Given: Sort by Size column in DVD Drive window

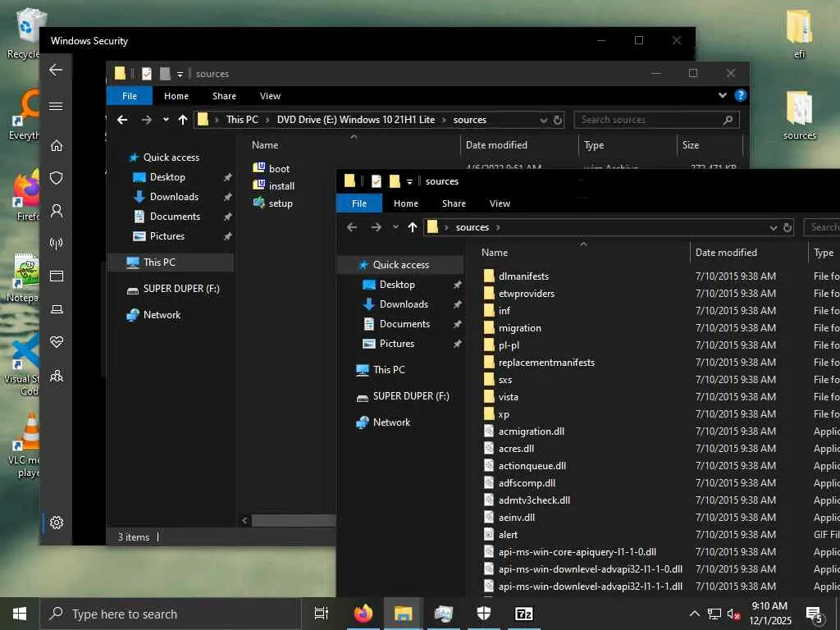Looking at the screenshot, I should click(x=710, y=145).
